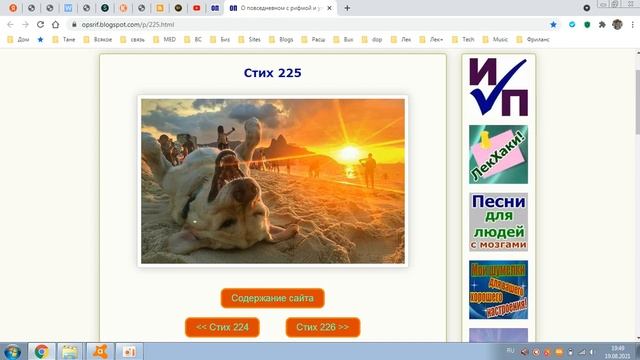
Task: Open the browser home page
Action: (56, 24)
